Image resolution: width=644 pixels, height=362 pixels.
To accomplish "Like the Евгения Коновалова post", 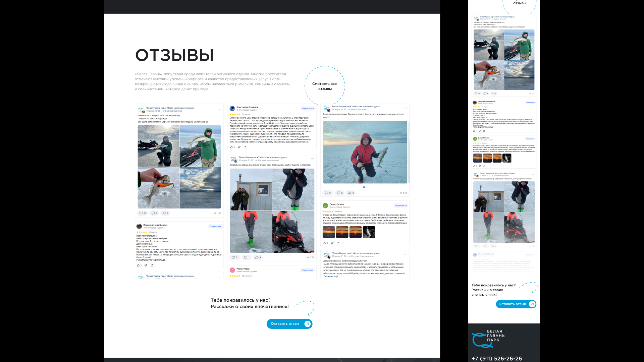I will point(235,257).
